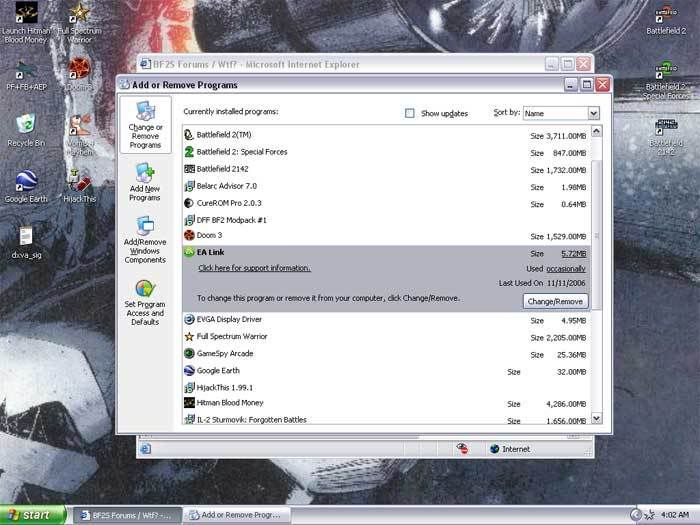Click the EA Link size 5.72MB link

[x=574, y=254]
